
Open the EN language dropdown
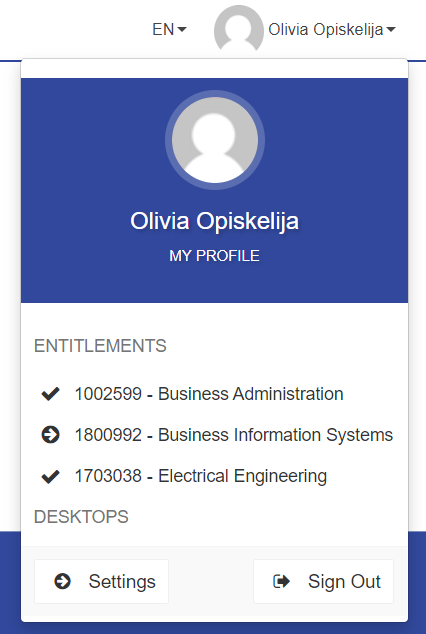pos(169,29)
